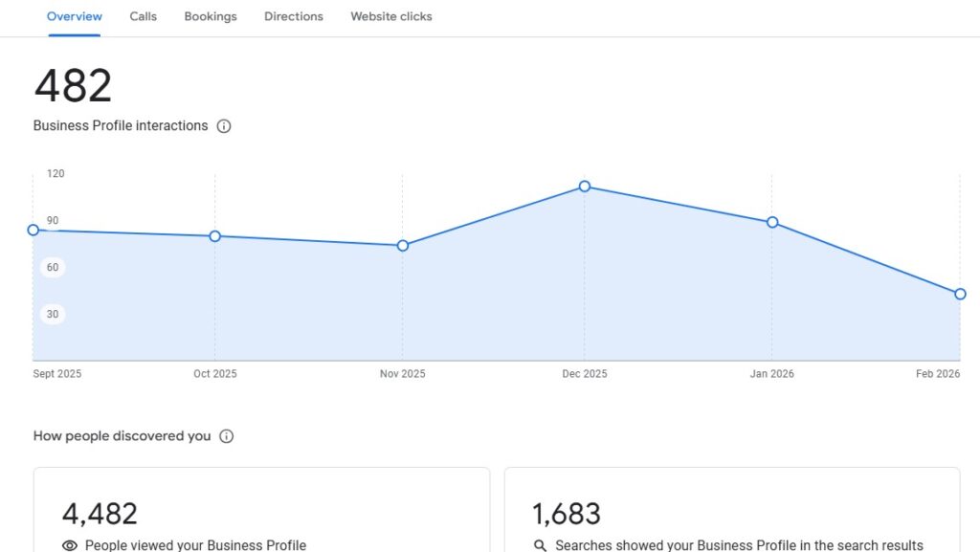Select the Dec 2025 peak data point
Viewport: 980px width, 552px height.
pos(585,187)
